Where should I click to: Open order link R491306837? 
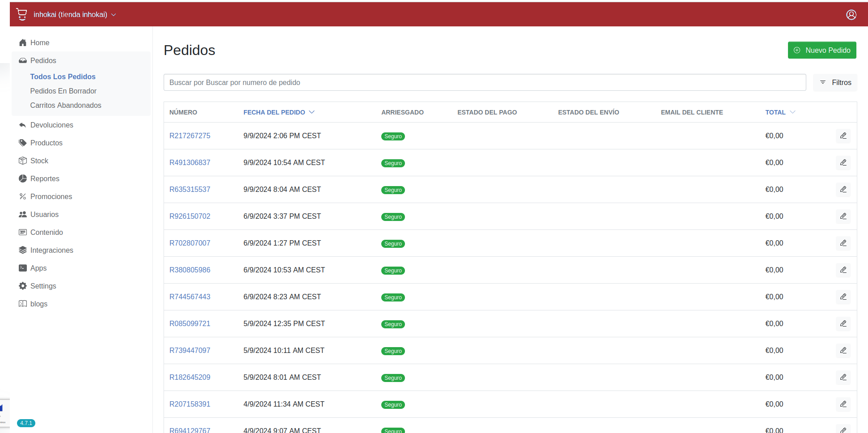coord(190,162)
